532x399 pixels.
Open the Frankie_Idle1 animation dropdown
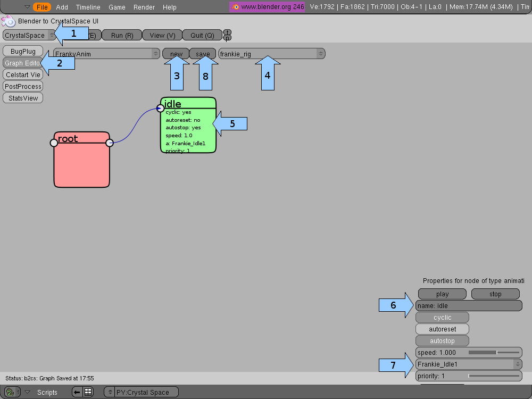pos(468,364)
